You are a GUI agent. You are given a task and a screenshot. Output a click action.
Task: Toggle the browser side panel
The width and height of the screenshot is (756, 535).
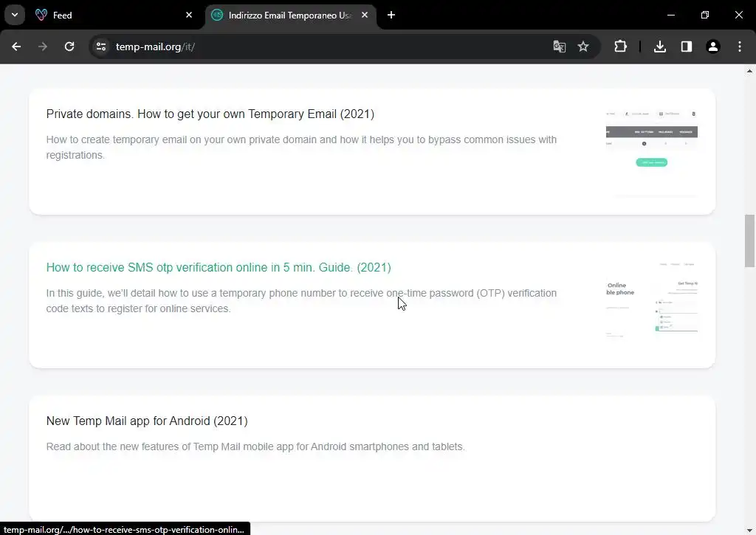click(x=687, y=46)
